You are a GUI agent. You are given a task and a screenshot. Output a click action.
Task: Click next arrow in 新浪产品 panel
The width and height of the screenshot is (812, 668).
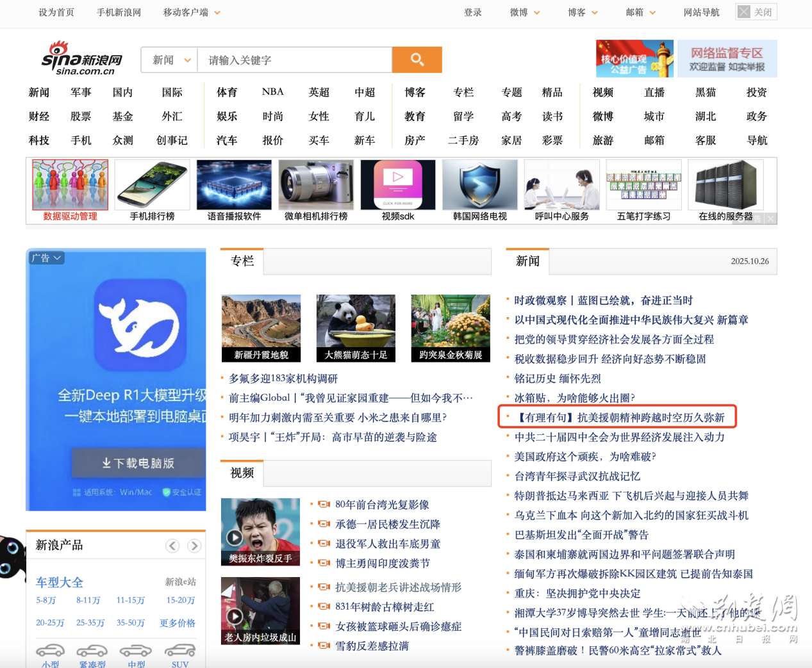point(194,546)
